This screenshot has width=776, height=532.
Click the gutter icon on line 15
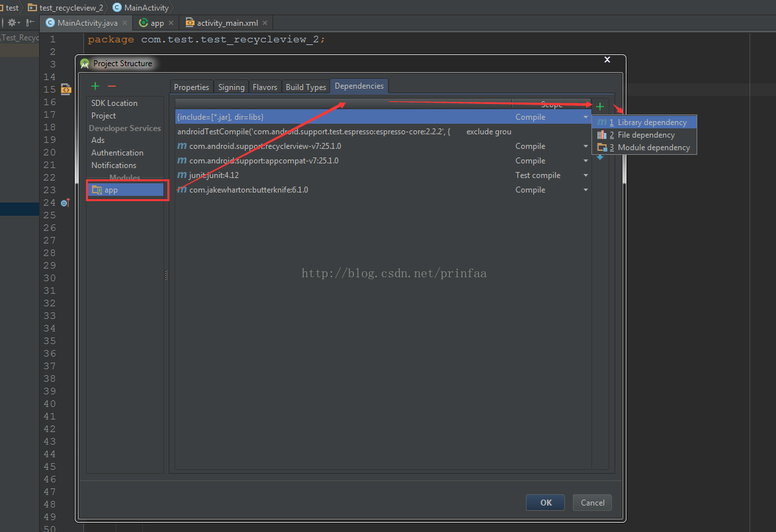coord(65,89)
